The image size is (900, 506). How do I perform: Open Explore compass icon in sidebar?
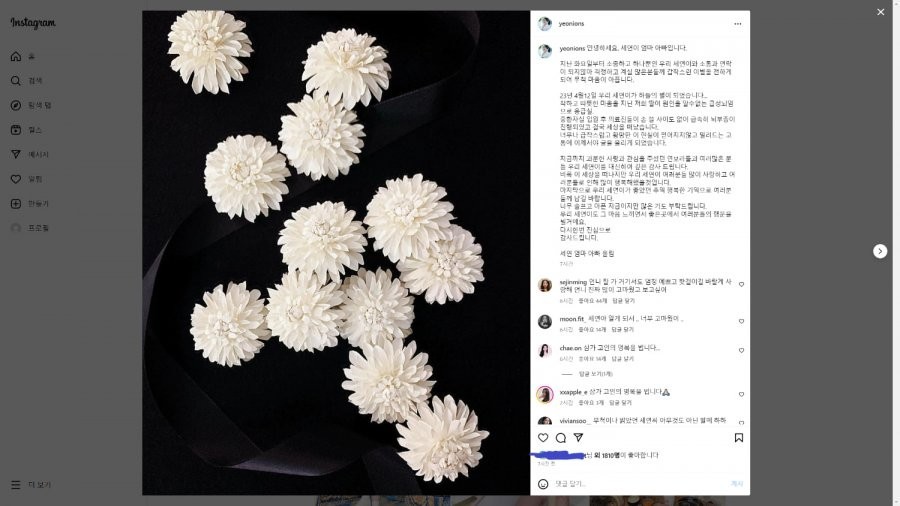(x=15, y=106)
